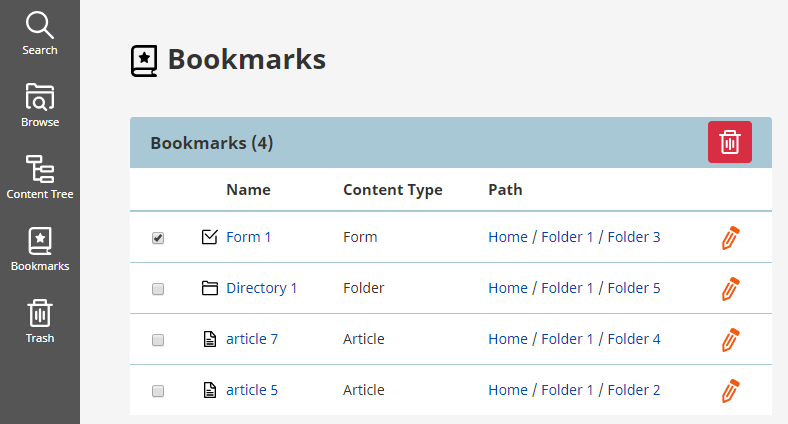Open Folder 1 in article 7 path
Screen dimensions: 788x424
coord(567,339)
